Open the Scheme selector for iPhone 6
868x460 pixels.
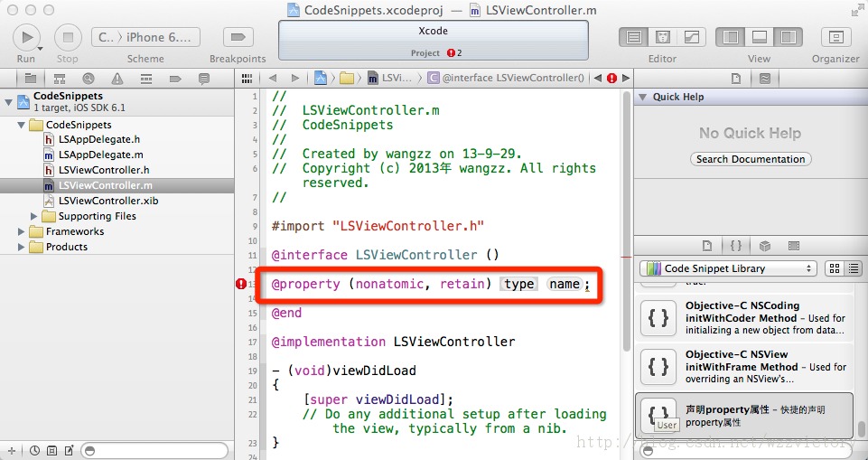(x=145, y=37)
